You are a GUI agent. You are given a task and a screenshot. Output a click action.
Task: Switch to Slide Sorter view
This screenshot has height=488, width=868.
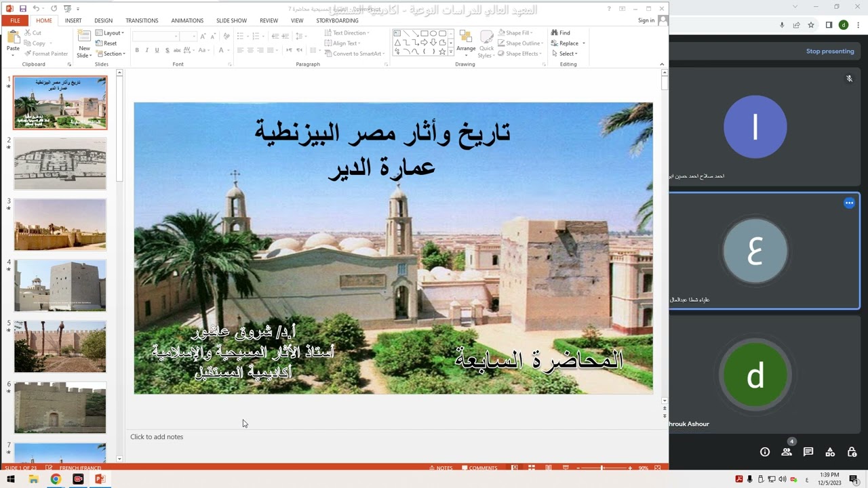(x=532, y=468)
